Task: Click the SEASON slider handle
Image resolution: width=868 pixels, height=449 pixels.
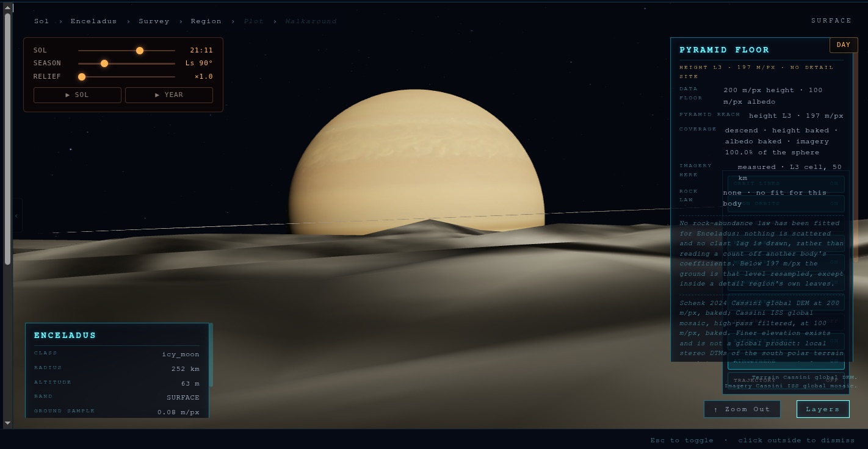Action: tap(104, 63)
